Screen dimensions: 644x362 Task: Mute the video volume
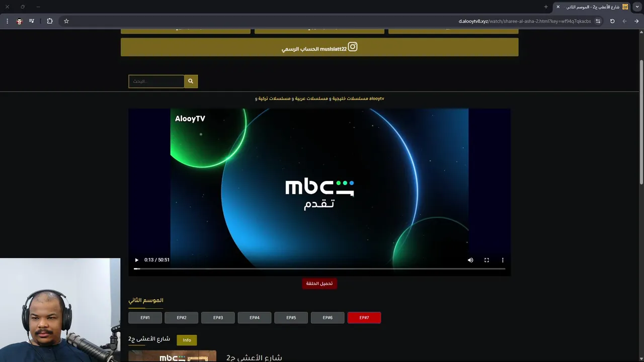click(470, 260)
